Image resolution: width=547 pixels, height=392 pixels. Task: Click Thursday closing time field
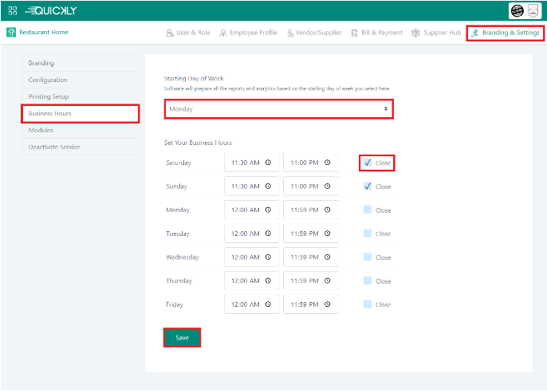pyautogui.click(x=303, y=281)
